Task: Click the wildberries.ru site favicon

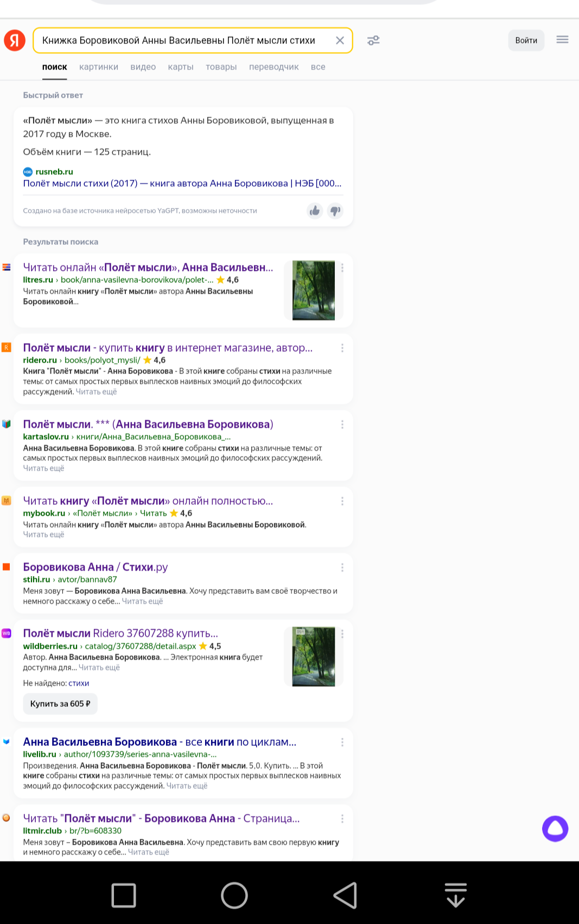Action: pos(7,633)
